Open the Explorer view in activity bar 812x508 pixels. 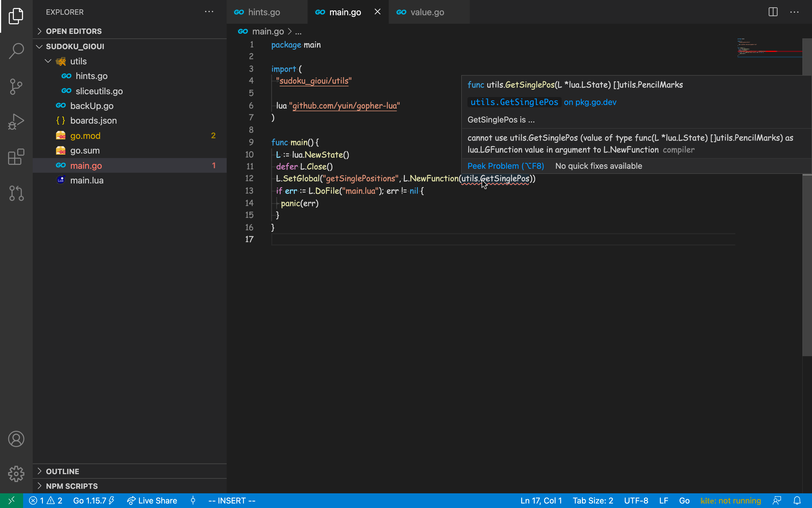pyautogui.click(x=16, y=16)
